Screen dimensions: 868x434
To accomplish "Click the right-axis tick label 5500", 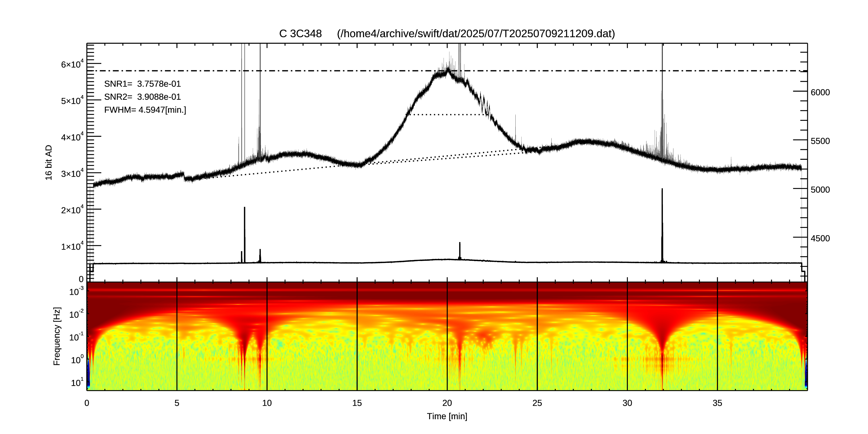I will tap(820, 141).
